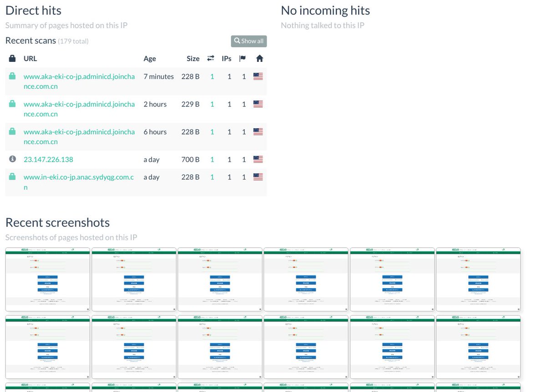Click the US flag in the 23.147.226.138 row
546x392 pixels.
pyautogui.click(x=258, y=159)
